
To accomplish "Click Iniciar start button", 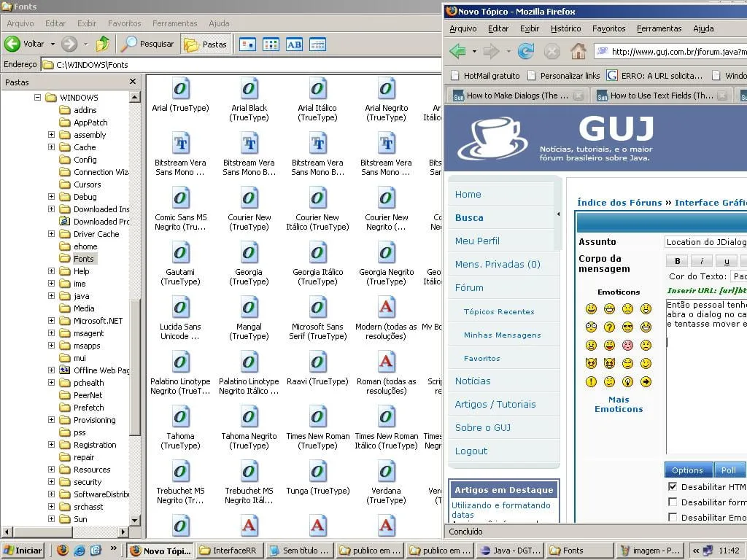I will (23, 551).
